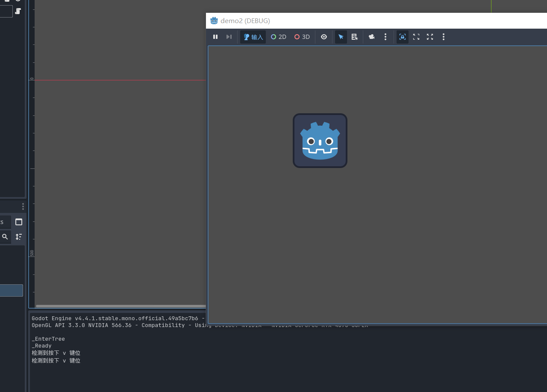This screenshot has height=392, width=547.
Task: Click the filter text field in scene dock
Action: click(x=6, y=11)
